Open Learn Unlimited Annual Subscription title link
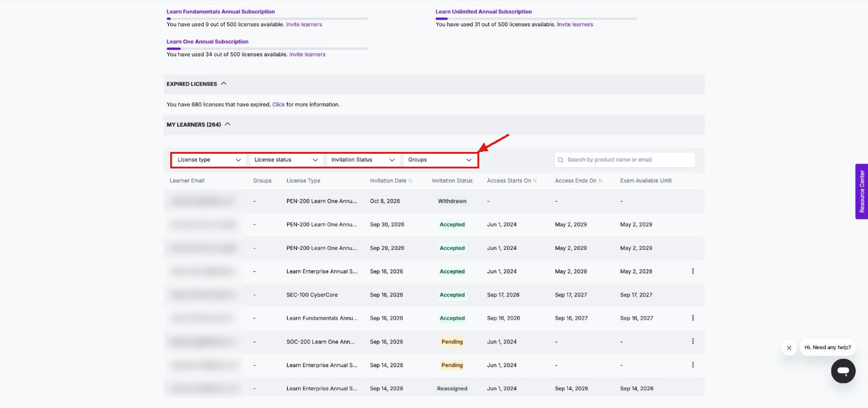Viewport: 868px width, 408px height. [484, 12]
